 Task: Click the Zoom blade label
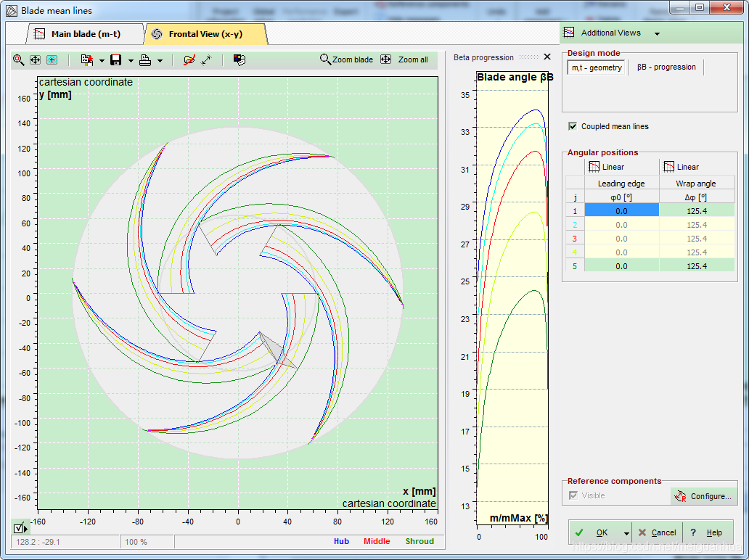tap(353, 59)
